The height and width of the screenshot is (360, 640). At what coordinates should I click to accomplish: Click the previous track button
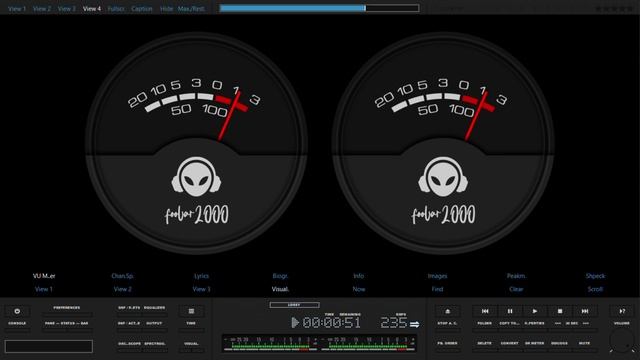click(x=484, y=311)
